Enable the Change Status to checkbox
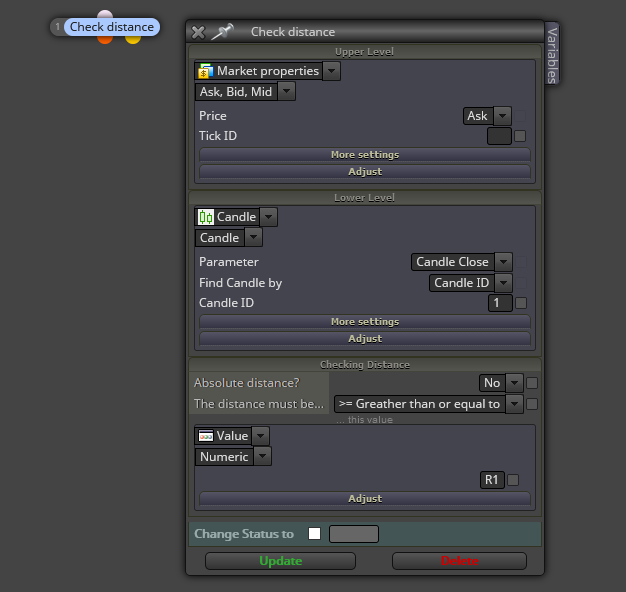Image resolution: width=626 pixels, height=592 pixels. click(315, 534)
